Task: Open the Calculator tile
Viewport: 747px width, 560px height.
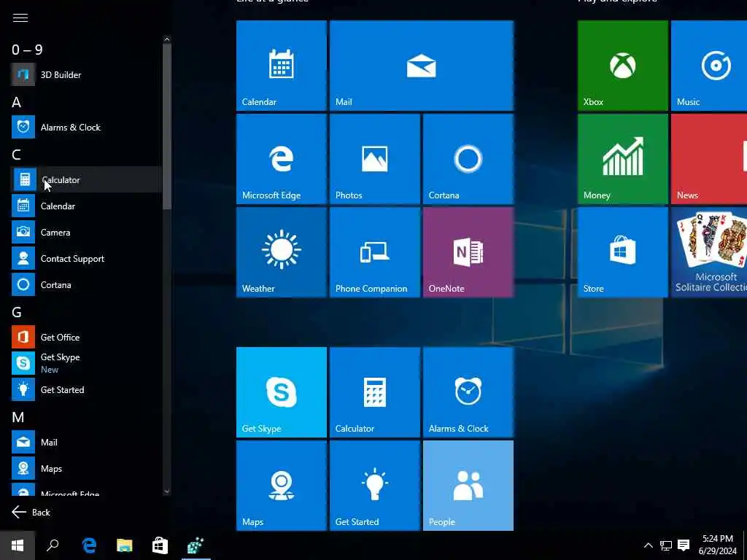Action: pos(375,392)
